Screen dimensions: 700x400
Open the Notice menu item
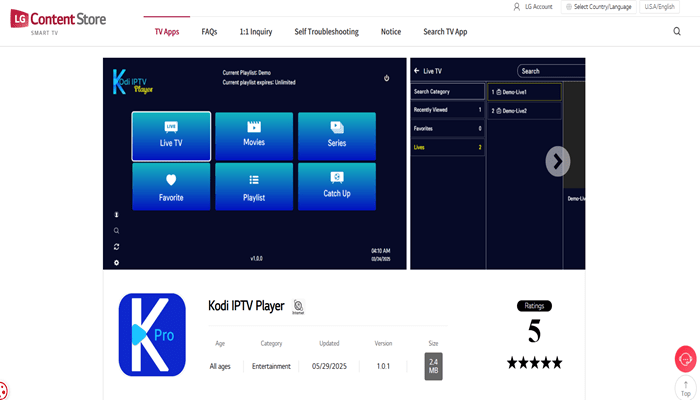pyautogui.click(x=391, y=32)
